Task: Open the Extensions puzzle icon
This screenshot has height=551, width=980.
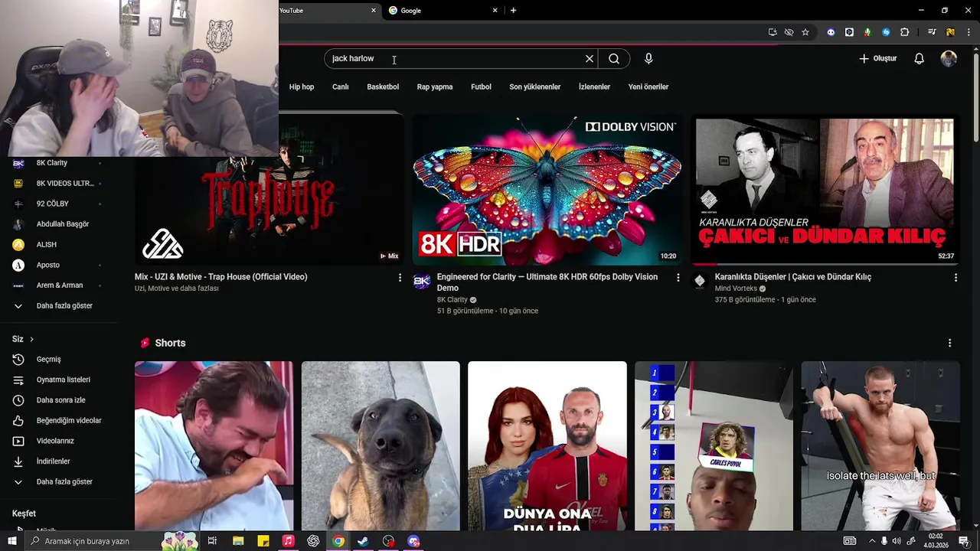Action: [904, 32]
